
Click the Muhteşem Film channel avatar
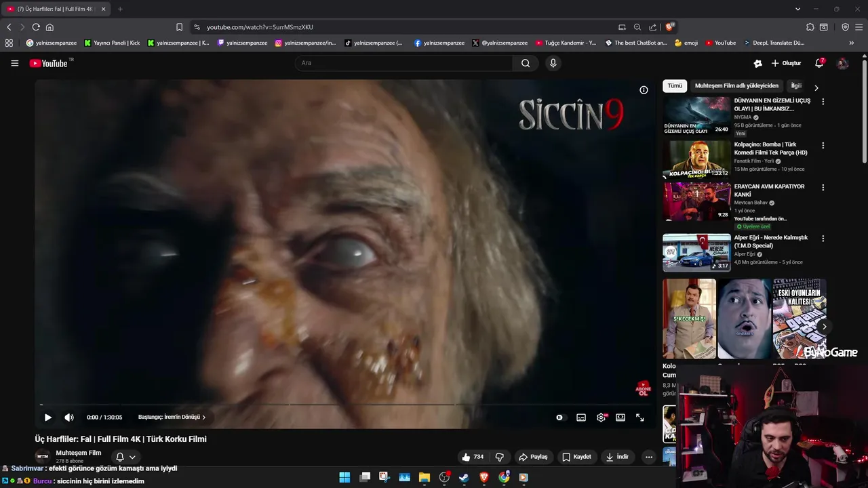click(x=43, y=457)
